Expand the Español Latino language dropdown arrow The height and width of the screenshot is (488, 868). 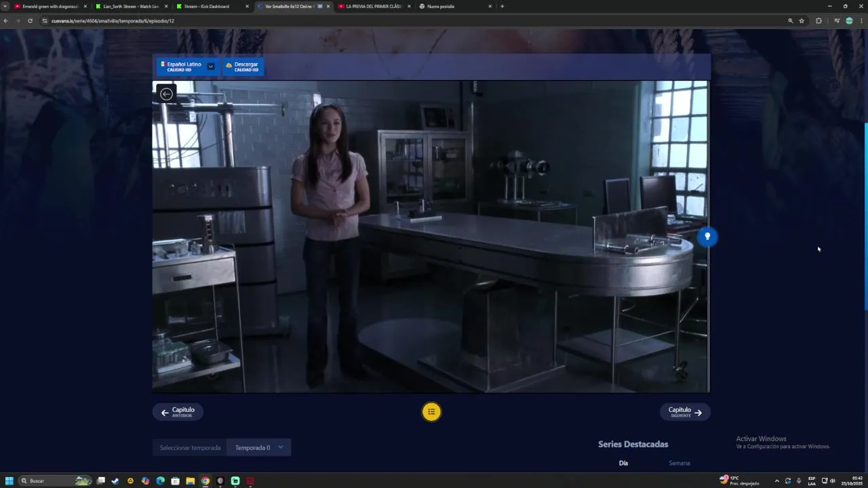pos(211,66)
